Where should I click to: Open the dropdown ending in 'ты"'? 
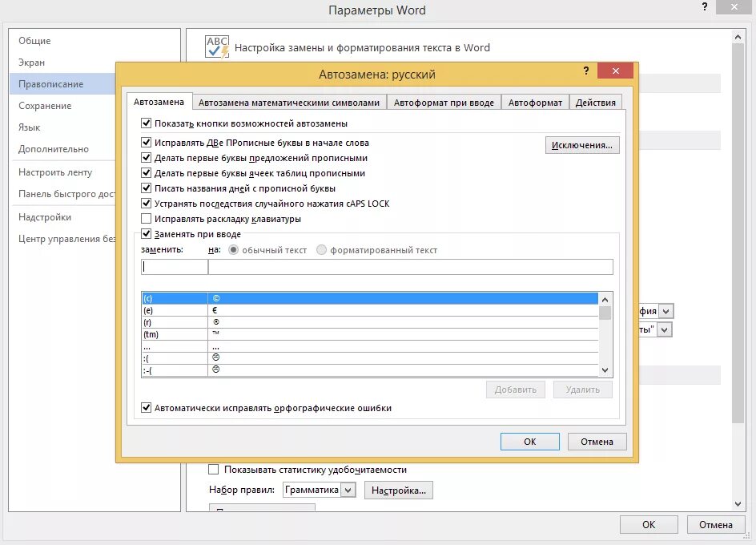coord(665,330)
